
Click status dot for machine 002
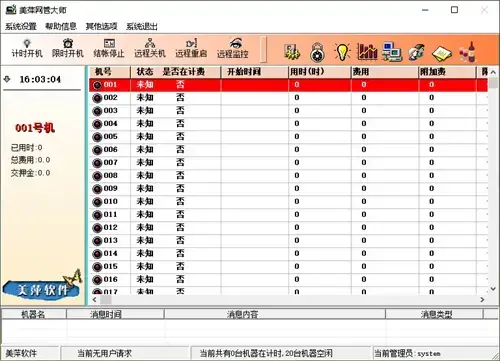tap(97, 98)
